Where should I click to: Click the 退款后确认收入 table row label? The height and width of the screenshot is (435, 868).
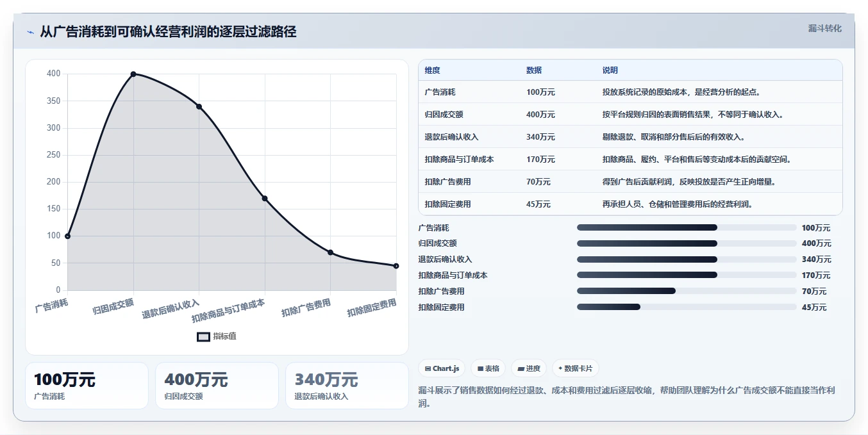coord(451,137)
